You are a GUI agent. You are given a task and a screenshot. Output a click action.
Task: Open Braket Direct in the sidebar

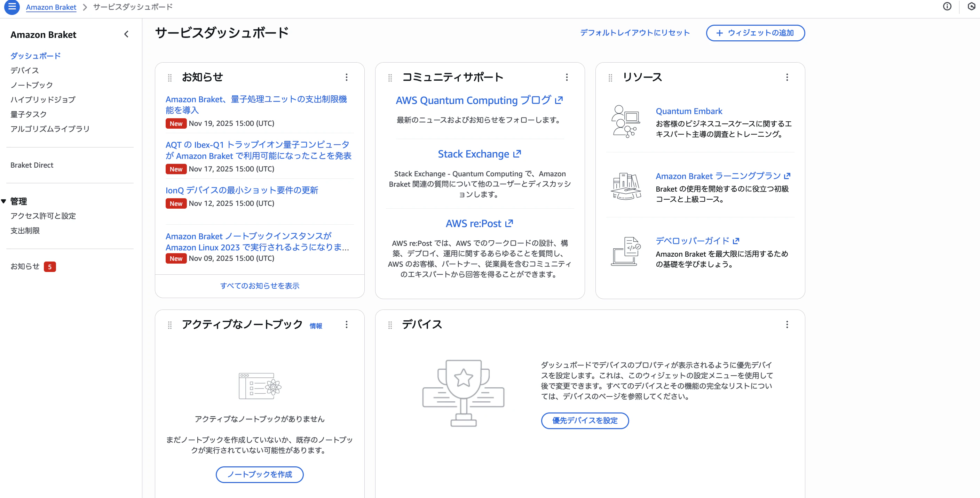32,165
